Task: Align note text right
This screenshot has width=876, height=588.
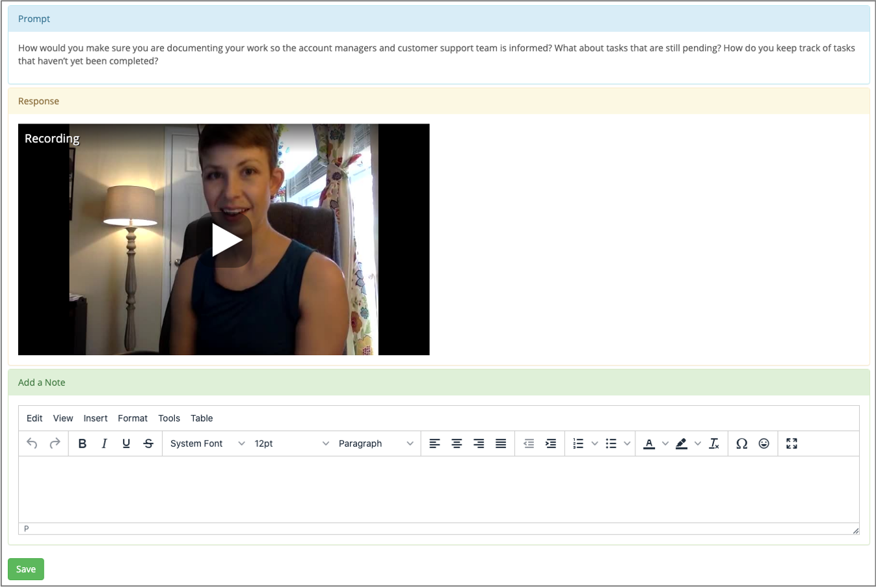Action: (479, 444)
